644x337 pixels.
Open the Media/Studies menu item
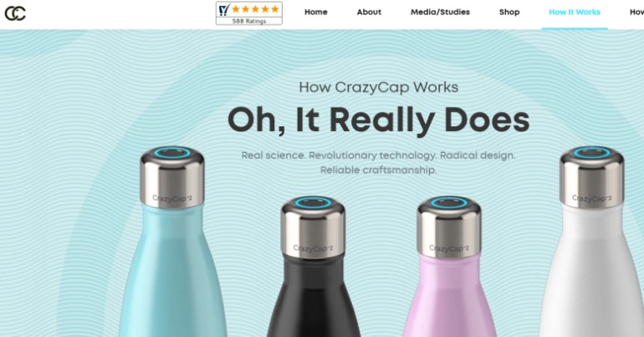point(440,13)
